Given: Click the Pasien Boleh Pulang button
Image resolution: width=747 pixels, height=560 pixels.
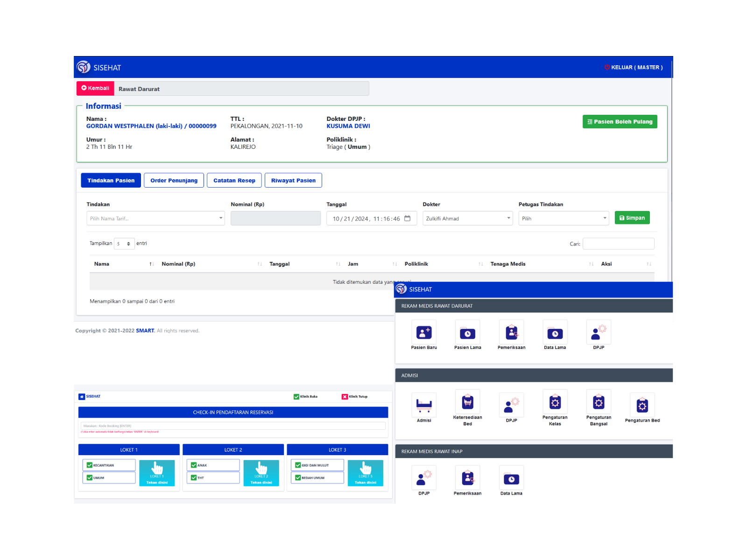Looking at the screenshot, I should pos(620,122).
